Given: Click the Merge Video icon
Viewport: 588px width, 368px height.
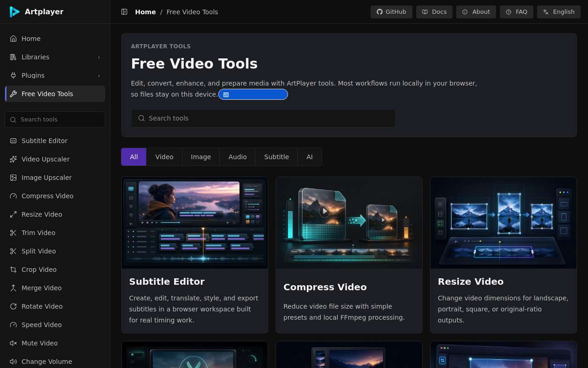Looking at the screenshot, I should click(13, 288).
